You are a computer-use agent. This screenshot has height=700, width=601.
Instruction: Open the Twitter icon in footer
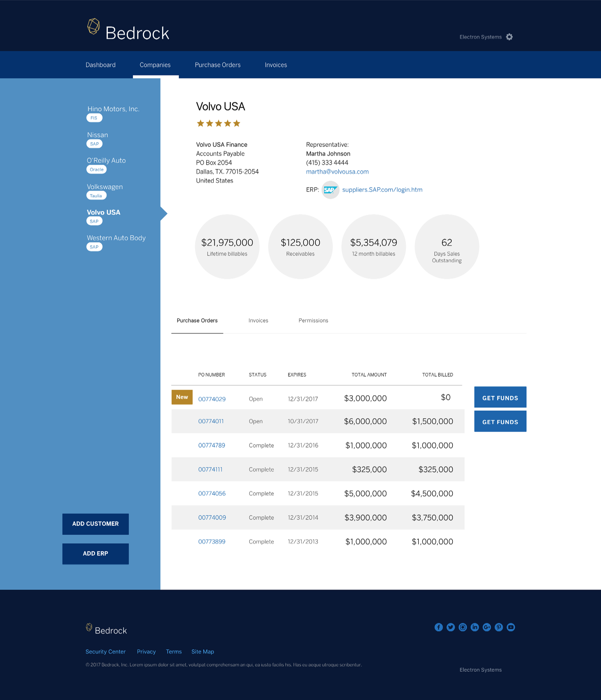coord(450,627)
